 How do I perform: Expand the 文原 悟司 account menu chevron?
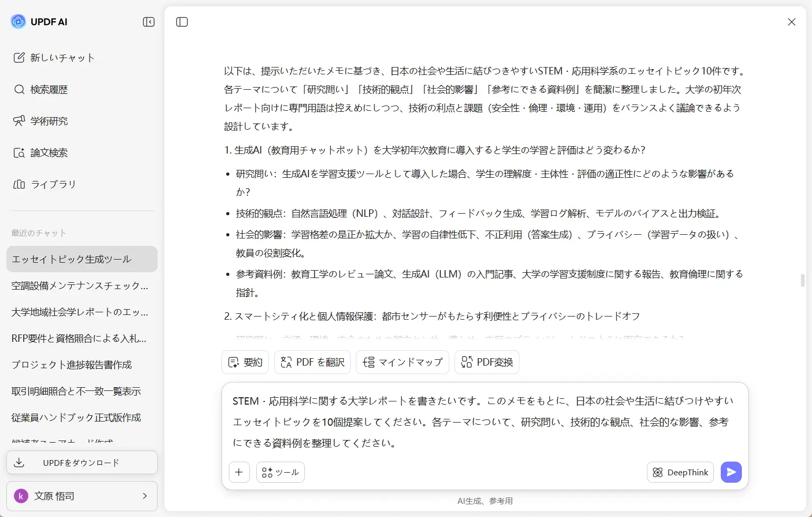(x=144, y=496)
